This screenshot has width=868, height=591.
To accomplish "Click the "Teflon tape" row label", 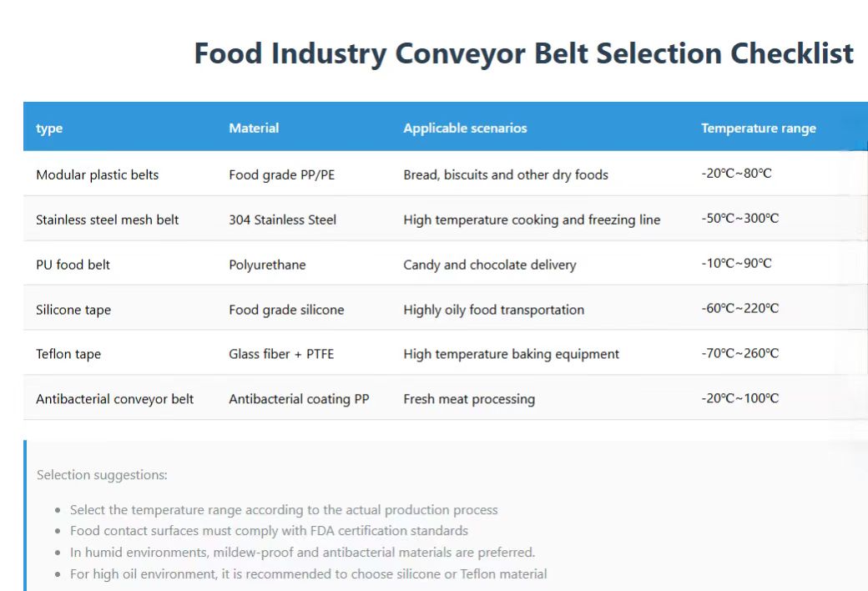I will (x=68, y=354).
